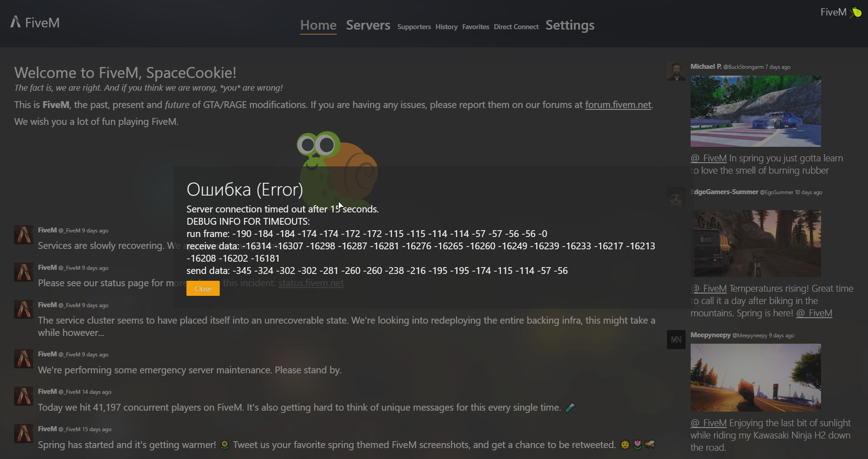The width and height of the screenshot is (868, 459).
Task: Click the test tube emoji in concurrent players tweet
Action: pyautogui.click(x=570, y=407)
